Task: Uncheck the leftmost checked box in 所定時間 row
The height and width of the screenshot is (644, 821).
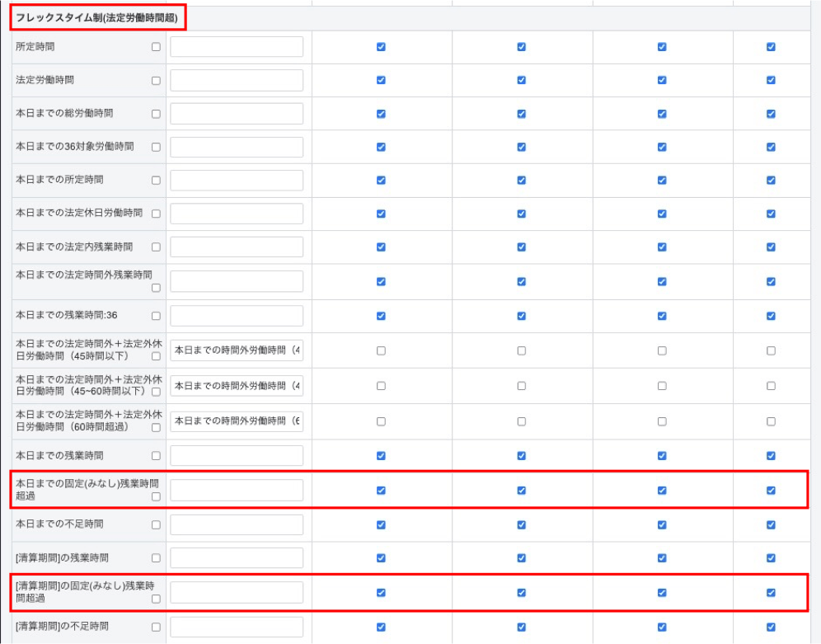Action: coord(381,47)
